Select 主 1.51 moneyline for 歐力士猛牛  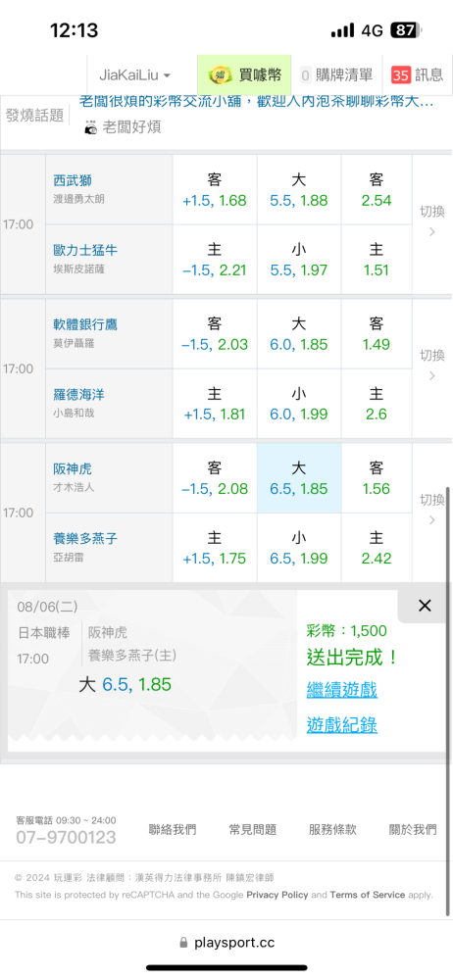point(377,260)
